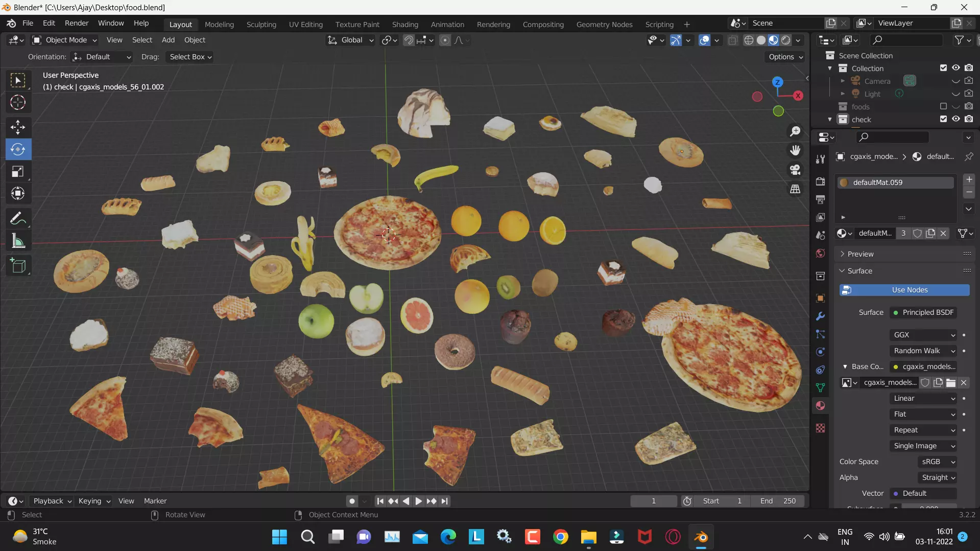Screen dimensions: 980x551
Task: Open the Texture properties checker tab
Action: (x=820, y=428)
